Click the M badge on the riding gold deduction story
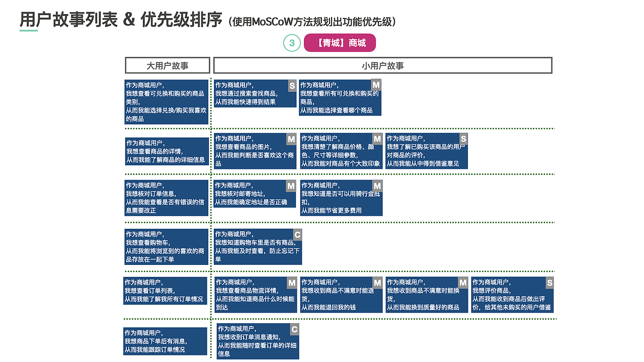This screenshot has height=362, width=644. (x=376, y=186)
